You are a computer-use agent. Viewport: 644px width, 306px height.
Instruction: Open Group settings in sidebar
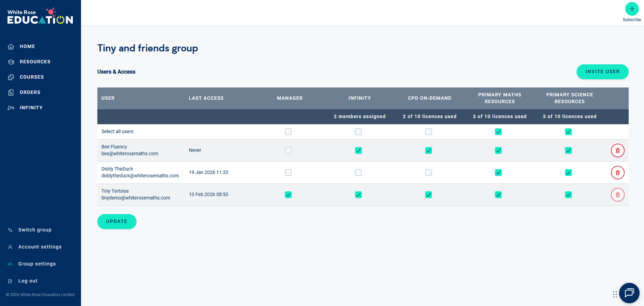click(37, 264)
